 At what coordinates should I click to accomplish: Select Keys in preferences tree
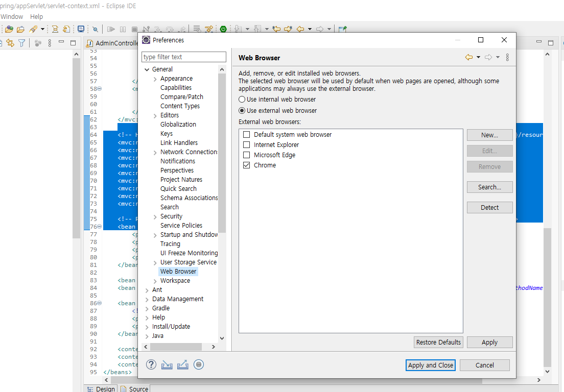(167, 133)
